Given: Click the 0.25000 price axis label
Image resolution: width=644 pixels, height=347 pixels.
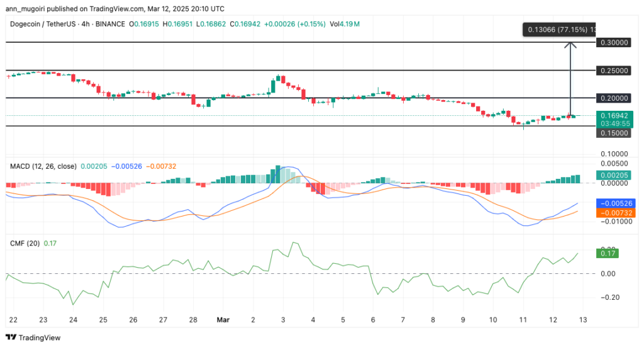Looking at the screenshot, I should click(613, 71).
